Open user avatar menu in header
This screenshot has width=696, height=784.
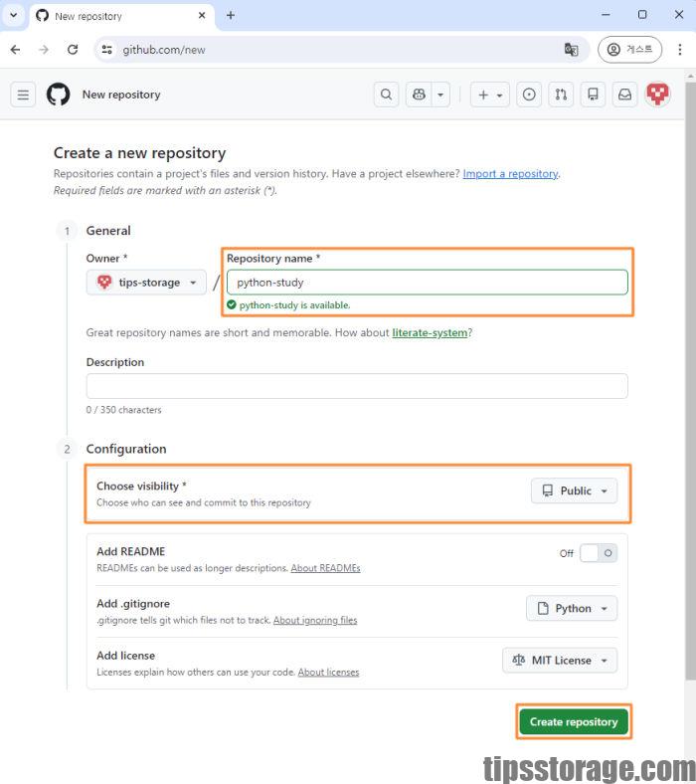pyautogui.click(x=657, y=94)
